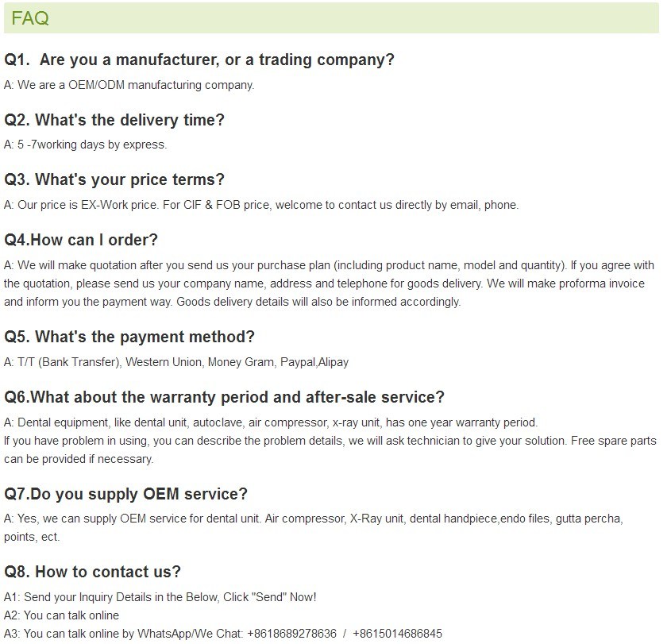This screenshot has width=671, height=644.
Task: Select the OEM/ODM manufacturing company answer
Action: [x=129, y=85]
